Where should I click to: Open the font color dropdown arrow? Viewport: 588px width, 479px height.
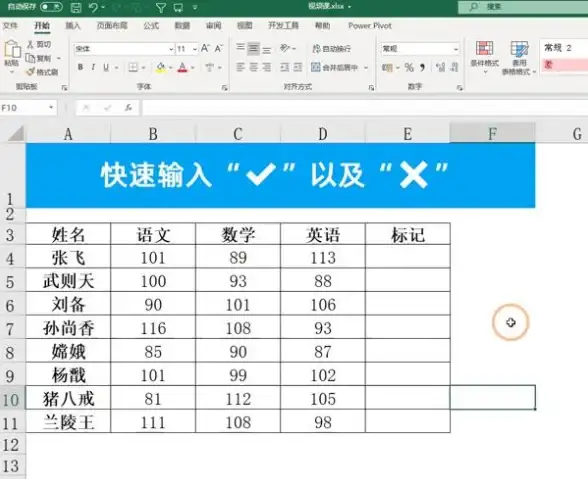(193, 68)
